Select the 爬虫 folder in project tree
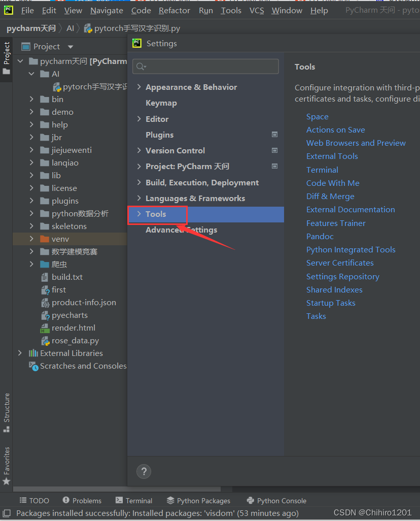The width and height of the screenshot is (420, 521). pyautogui.click(x=59, y=265)
